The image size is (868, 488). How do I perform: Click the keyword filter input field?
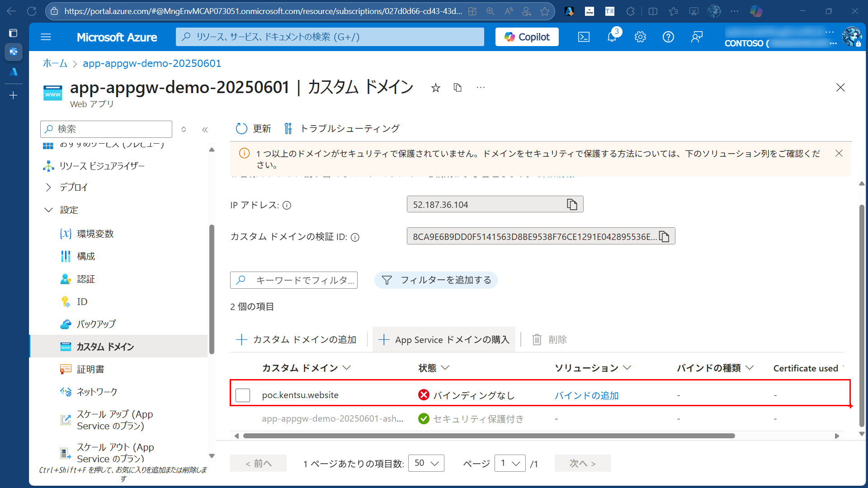(294, 280)
